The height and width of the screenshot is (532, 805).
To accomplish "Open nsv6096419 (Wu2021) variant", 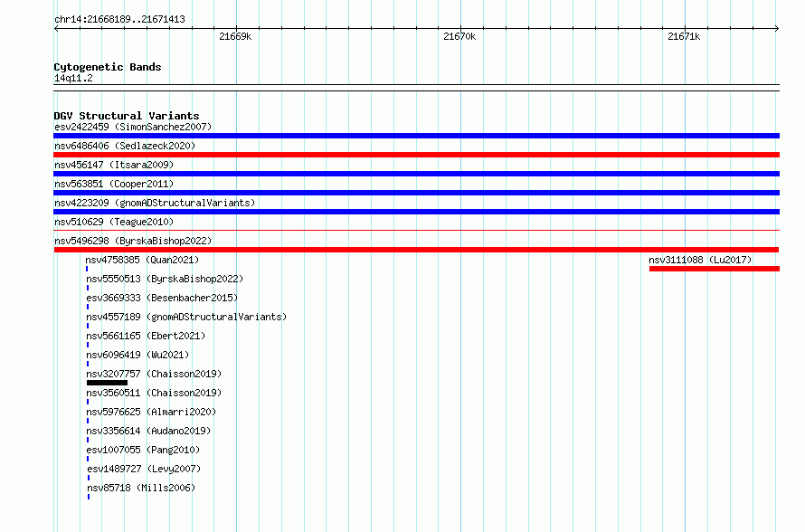I will pos(137,355).
